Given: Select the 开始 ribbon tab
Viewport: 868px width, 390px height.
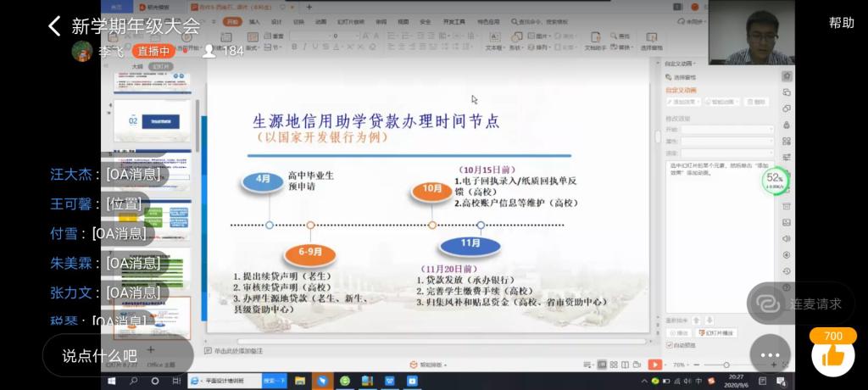Looking at the screenshot, I should (x=232, y=21).
